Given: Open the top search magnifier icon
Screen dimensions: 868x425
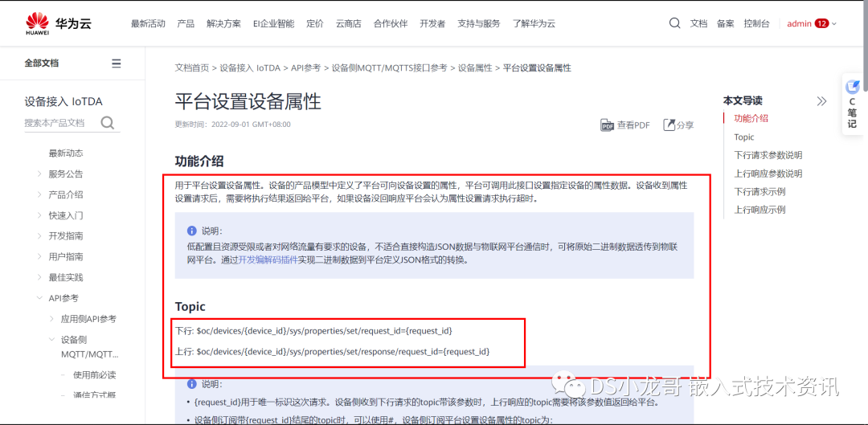Looking at the screenshot, I should (x=674, y=23).
